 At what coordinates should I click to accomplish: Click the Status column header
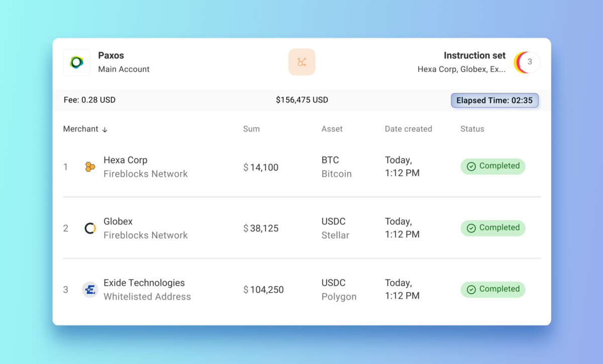(472, 129)
